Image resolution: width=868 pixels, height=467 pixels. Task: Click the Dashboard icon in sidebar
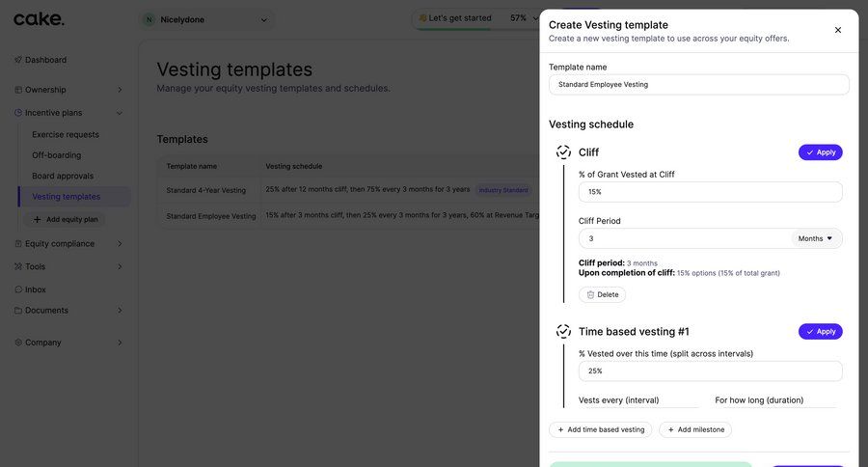18,60
